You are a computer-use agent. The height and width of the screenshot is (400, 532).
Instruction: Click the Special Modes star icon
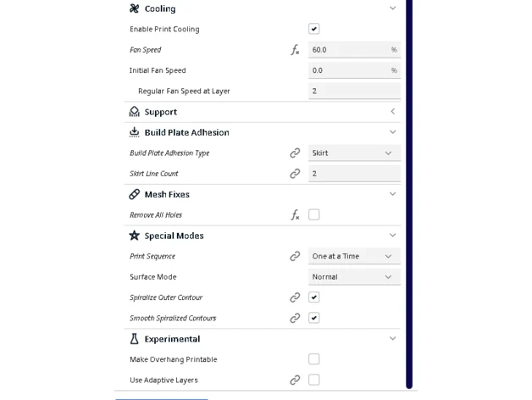[x=135, y=236]
